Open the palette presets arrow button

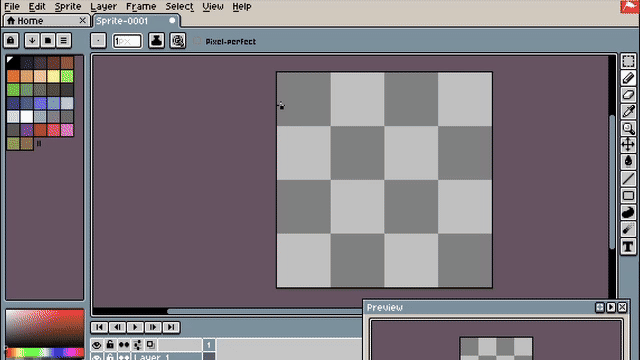pyautogui.click(x=32, y=40)
